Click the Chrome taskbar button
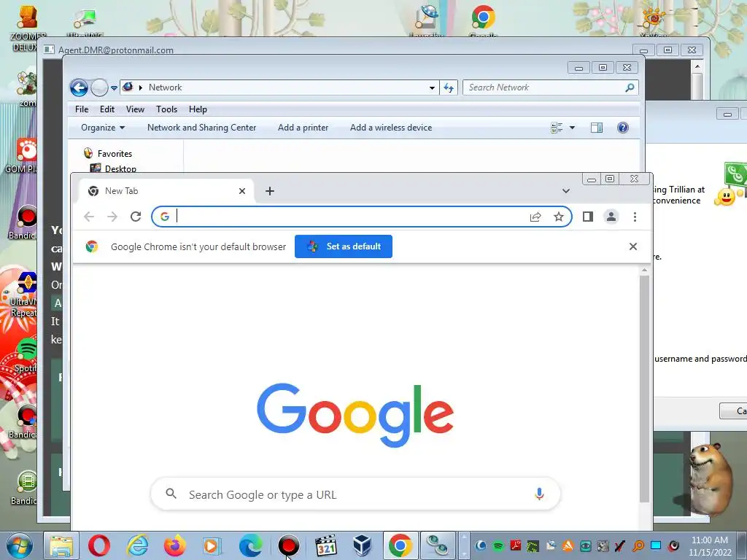Screen dimensions: 747x560 400,545
